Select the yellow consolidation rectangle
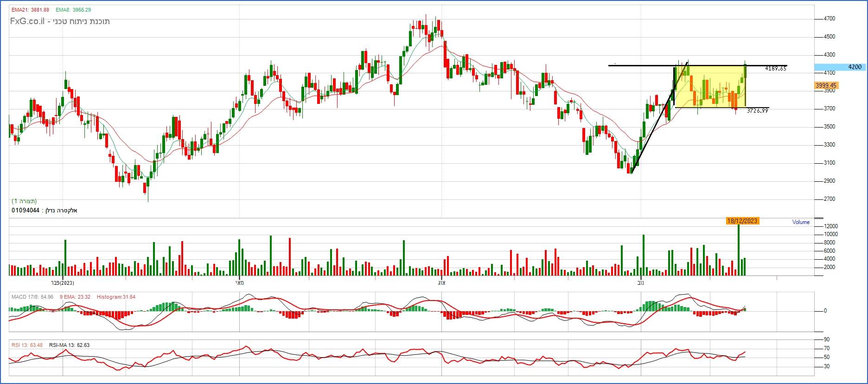This screenshot has width=868, height=384. click(x=709, y=86)
